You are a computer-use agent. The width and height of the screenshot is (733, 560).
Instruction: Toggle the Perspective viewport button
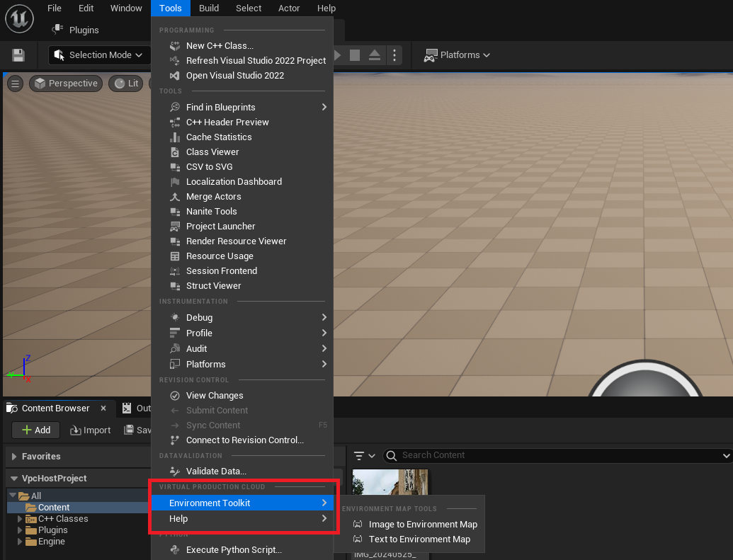66,84
